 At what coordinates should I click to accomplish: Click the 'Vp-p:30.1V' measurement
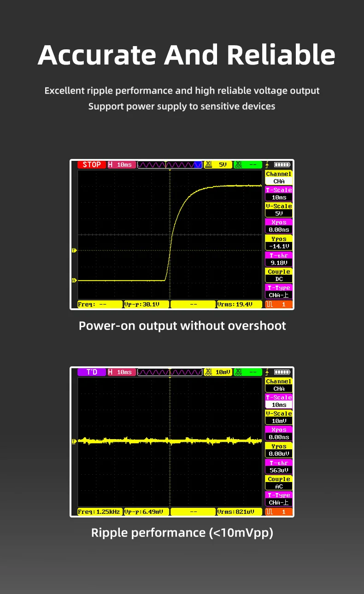(x=146, y=305)
